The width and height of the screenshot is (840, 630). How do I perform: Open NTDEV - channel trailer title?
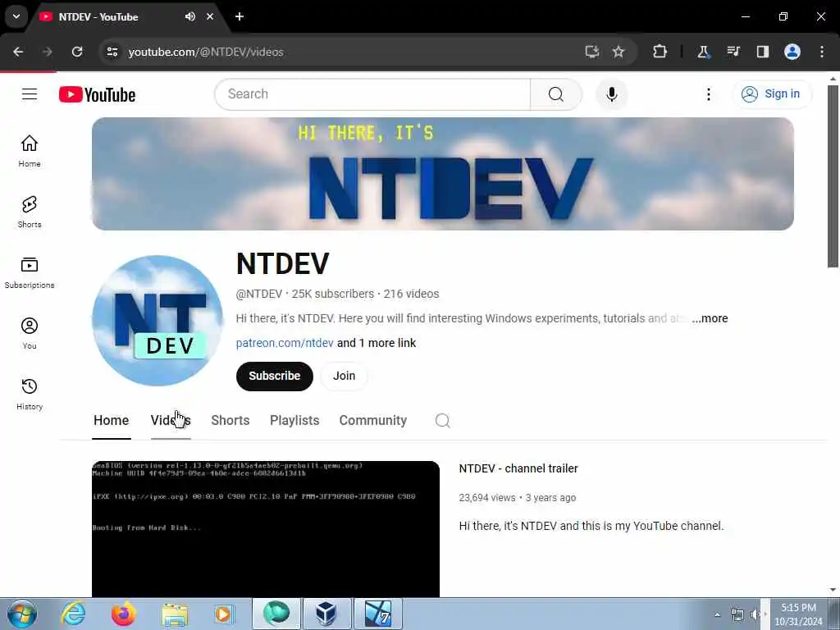point(518,468)
